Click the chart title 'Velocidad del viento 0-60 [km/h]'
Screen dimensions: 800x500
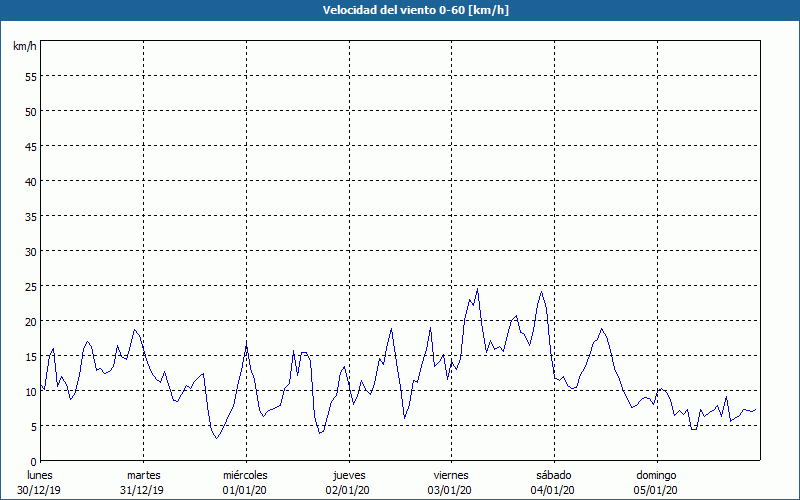(x=416, y=10)
